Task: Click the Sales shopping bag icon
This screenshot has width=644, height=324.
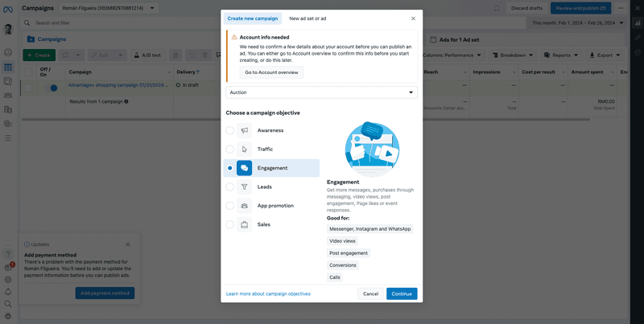Action: click(245, 225)
